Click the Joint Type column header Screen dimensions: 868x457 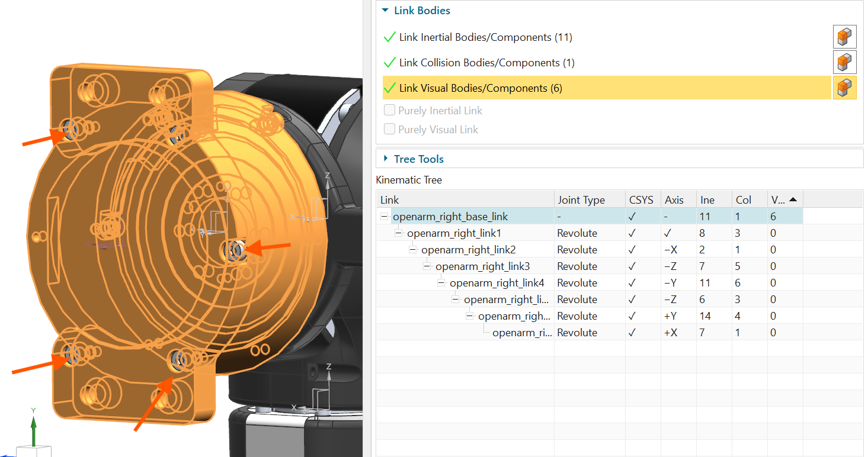(590, 199)
